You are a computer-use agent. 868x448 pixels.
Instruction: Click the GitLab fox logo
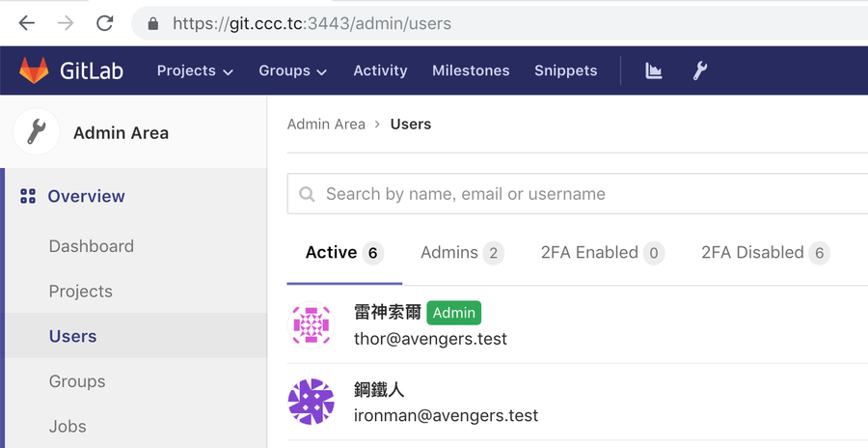point(34,70)
